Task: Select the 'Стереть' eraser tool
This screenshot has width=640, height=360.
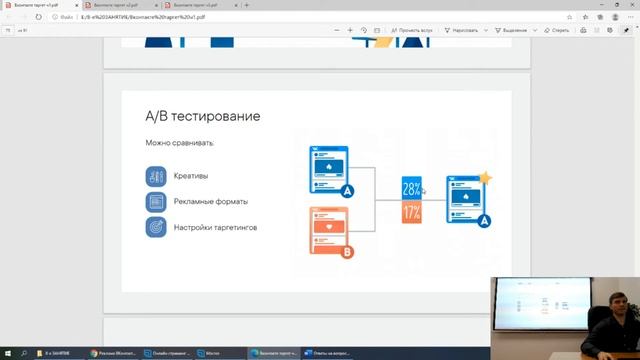Action: [x=556, y=30]
